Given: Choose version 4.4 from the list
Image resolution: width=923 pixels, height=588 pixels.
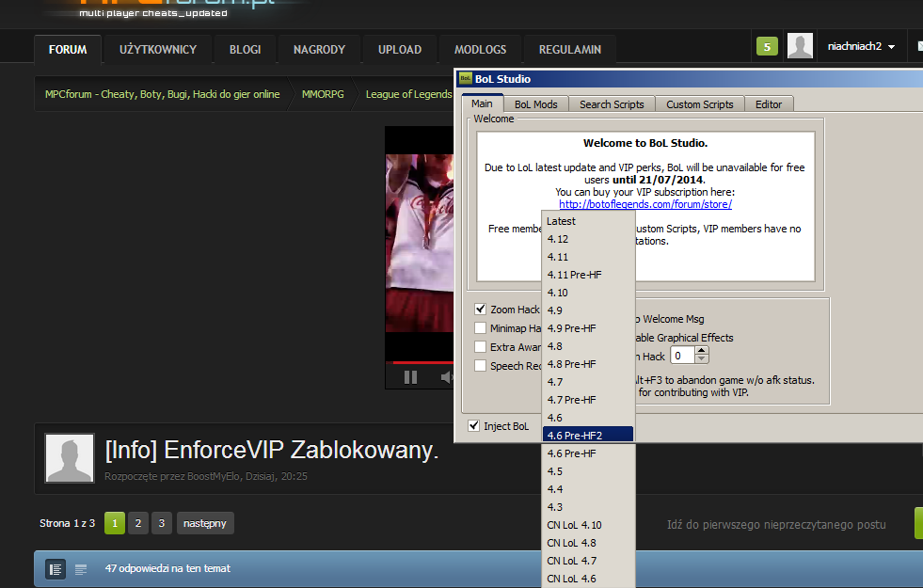Looking at the screenshot, I should pos(588,489).
